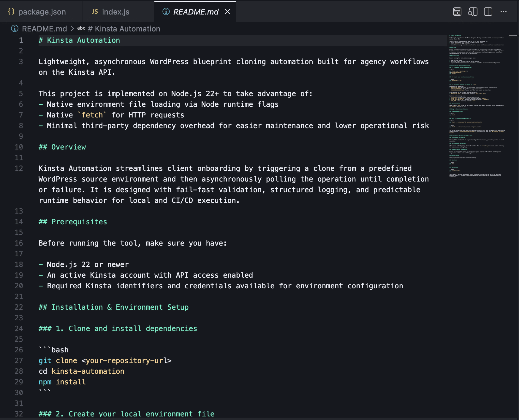Click '### 1. Clone and install dependencies' heading

point(118,329)
